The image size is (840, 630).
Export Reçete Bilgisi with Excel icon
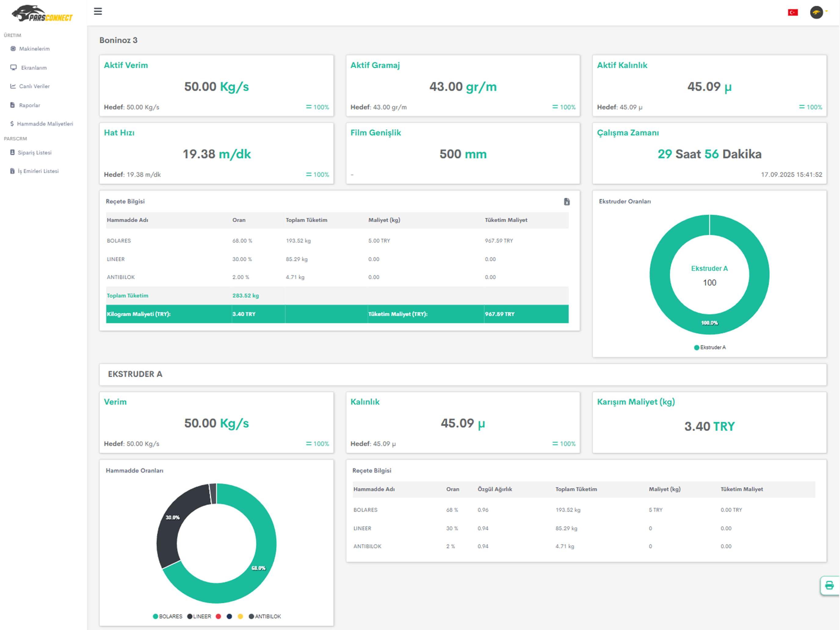point(567,202)
